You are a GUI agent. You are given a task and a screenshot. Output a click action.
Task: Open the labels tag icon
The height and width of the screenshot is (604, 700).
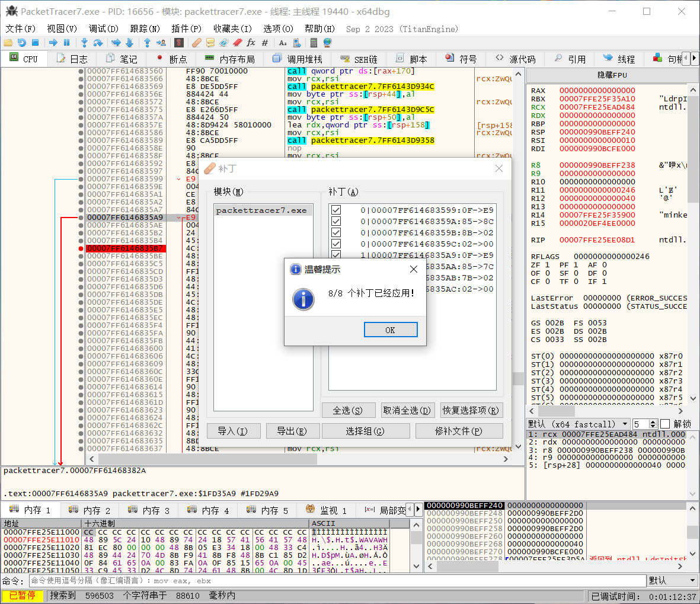tap(223, 43)
